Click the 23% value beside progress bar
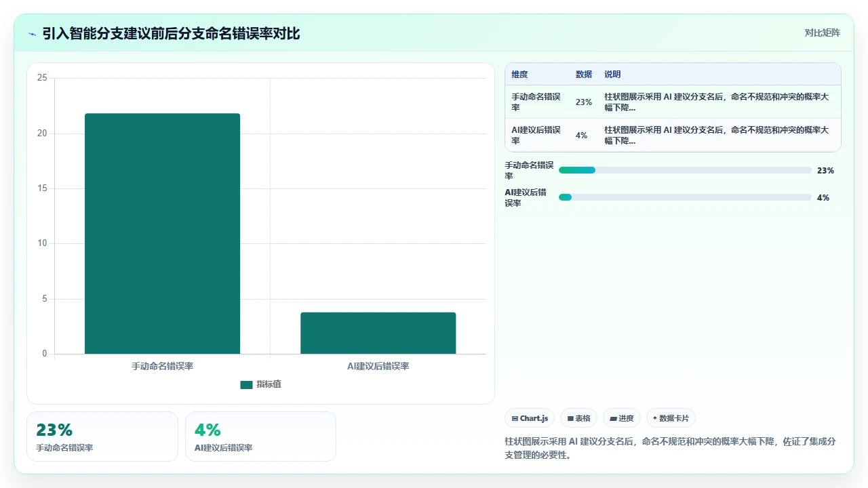 click(825, 171)
